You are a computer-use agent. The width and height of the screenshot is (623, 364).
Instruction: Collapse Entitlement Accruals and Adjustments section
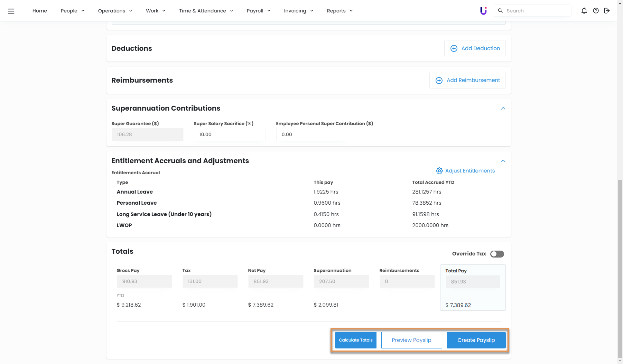pos(503,161)
